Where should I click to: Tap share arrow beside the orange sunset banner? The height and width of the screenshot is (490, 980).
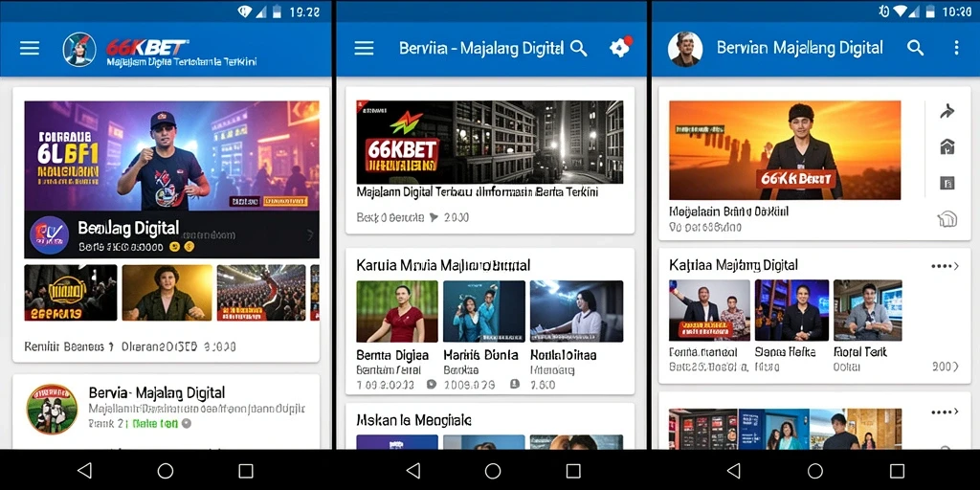pos(947,112)
